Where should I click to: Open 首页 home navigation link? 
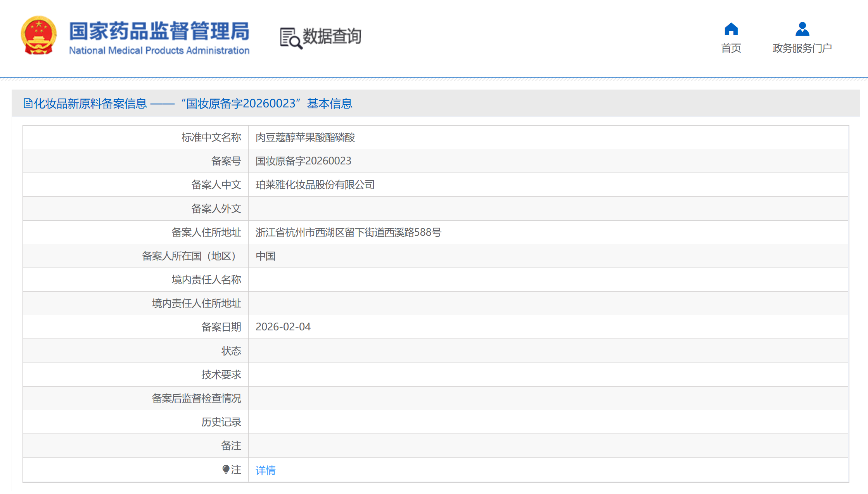click(731, 48)
